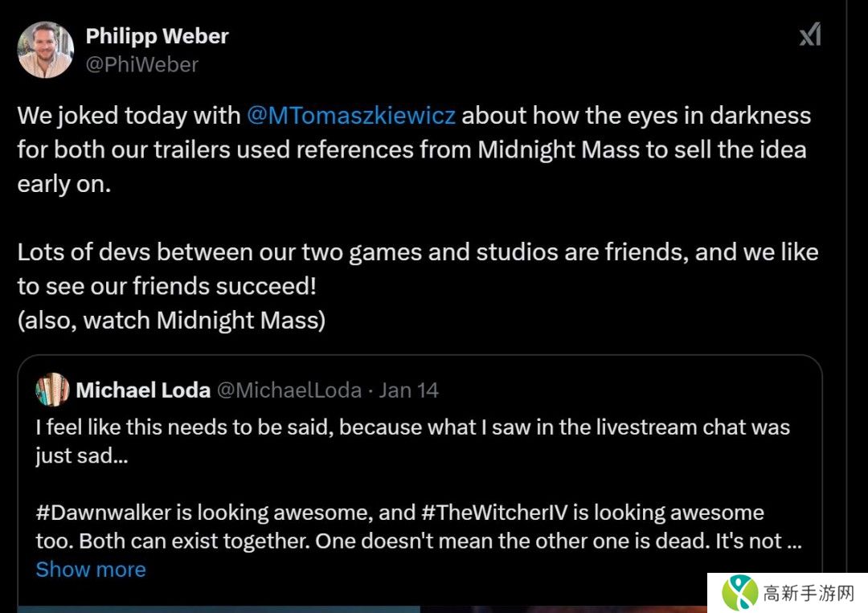Open the @MichaelLoda handle
Image resolution: width=868 pixels, height=613 pixels.
tap(289, 390)
